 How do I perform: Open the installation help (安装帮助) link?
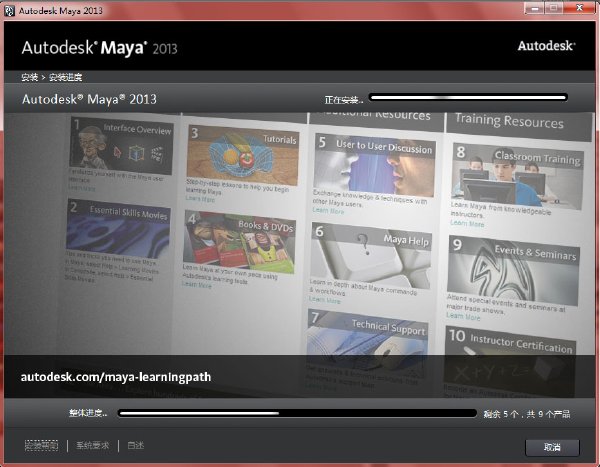[41, 446]
